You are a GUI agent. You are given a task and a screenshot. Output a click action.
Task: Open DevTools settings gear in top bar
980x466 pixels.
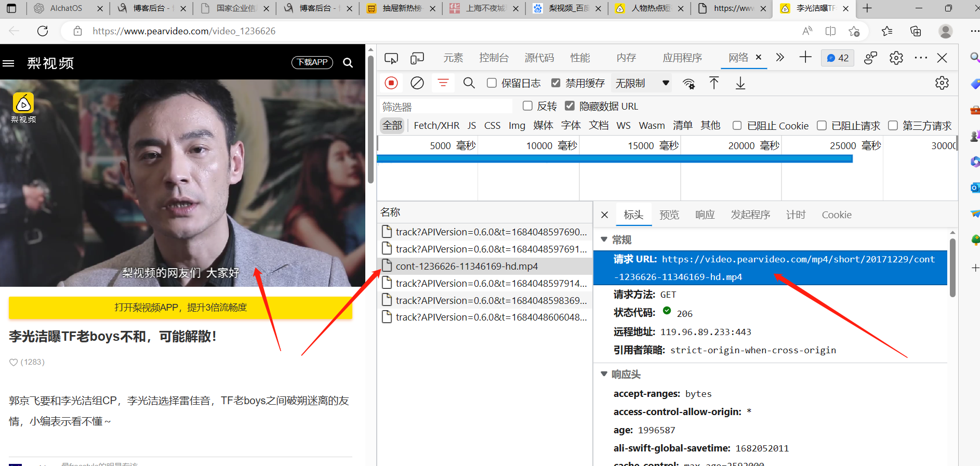point(896,58)
